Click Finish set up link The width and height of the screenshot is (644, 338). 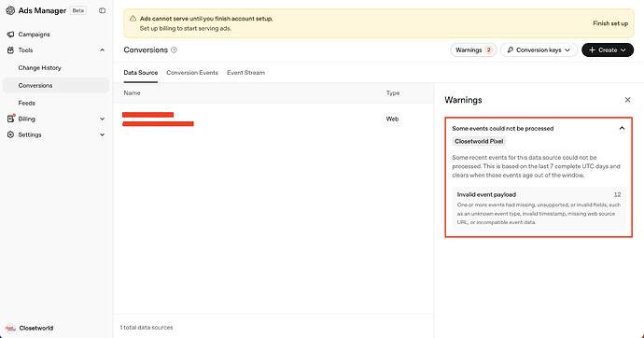point(610,23)
